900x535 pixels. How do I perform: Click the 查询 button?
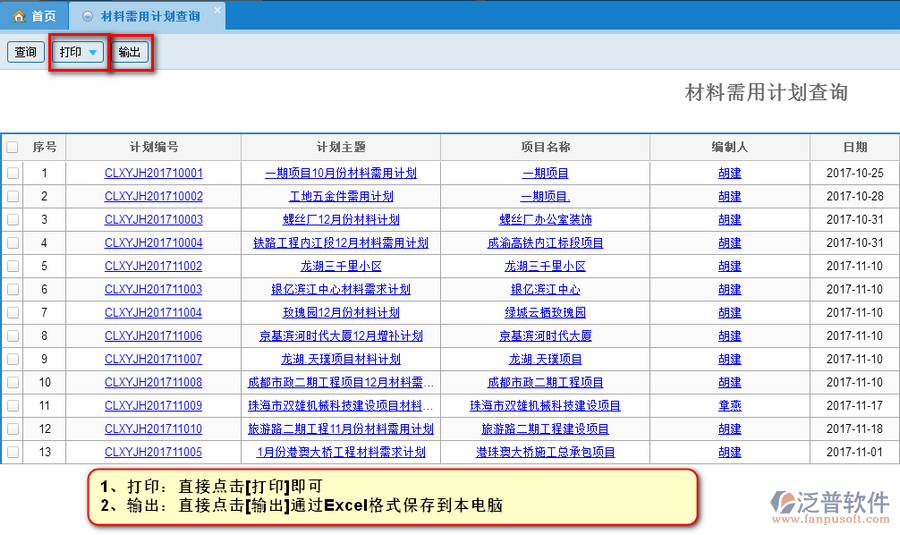click(x=25, y=52)
